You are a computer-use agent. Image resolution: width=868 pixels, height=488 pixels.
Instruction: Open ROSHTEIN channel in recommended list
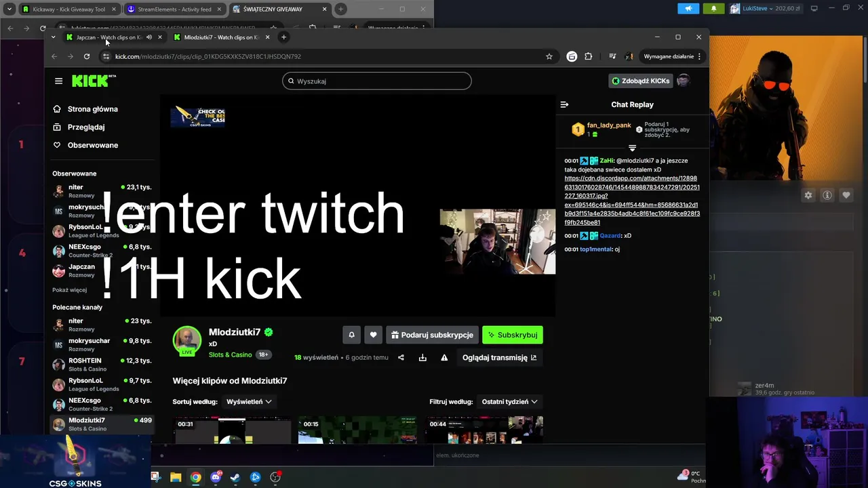[102, 365]
